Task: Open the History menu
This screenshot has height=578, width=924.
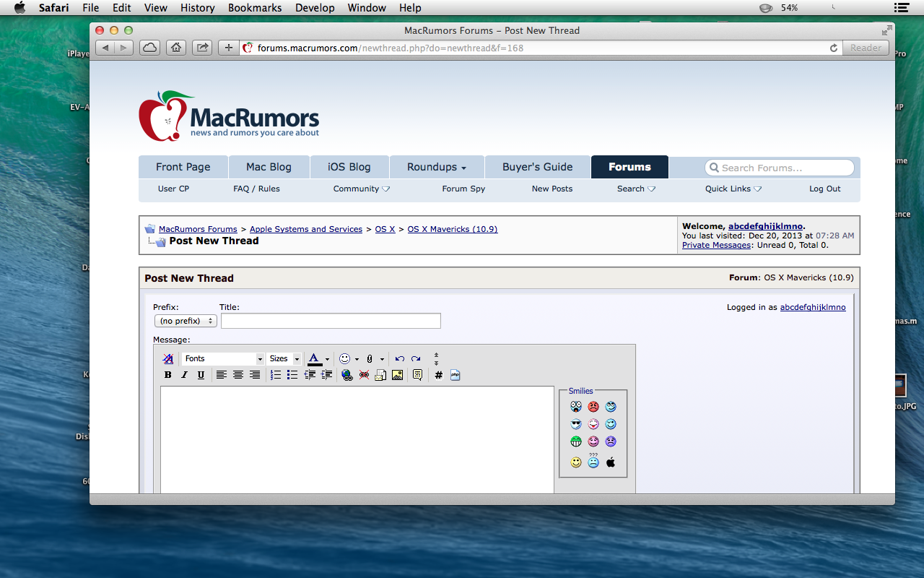Action: point(198,7)
